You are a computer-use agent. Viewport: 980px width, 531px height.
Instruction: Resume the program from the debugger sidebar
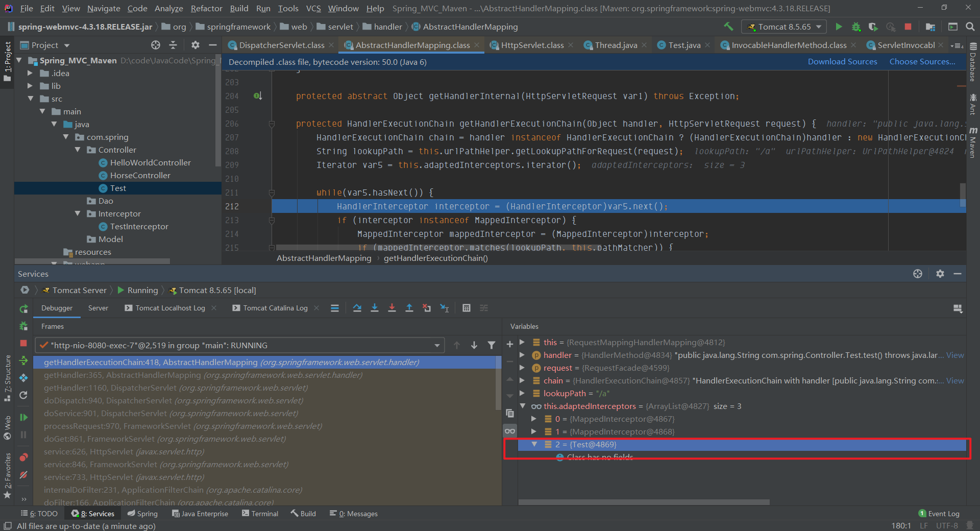tap(23, 417)
